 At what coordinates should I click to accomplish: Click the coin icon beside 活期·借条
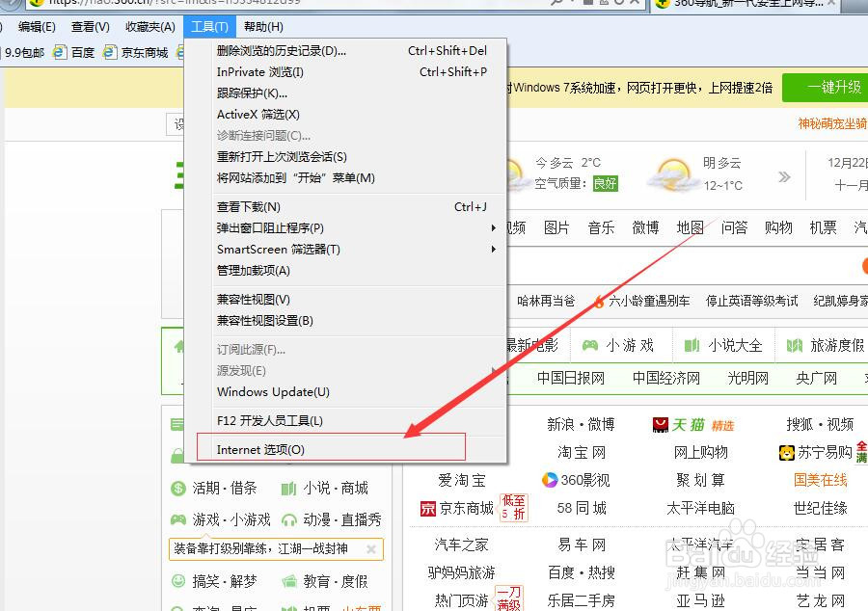pos(178,489)
